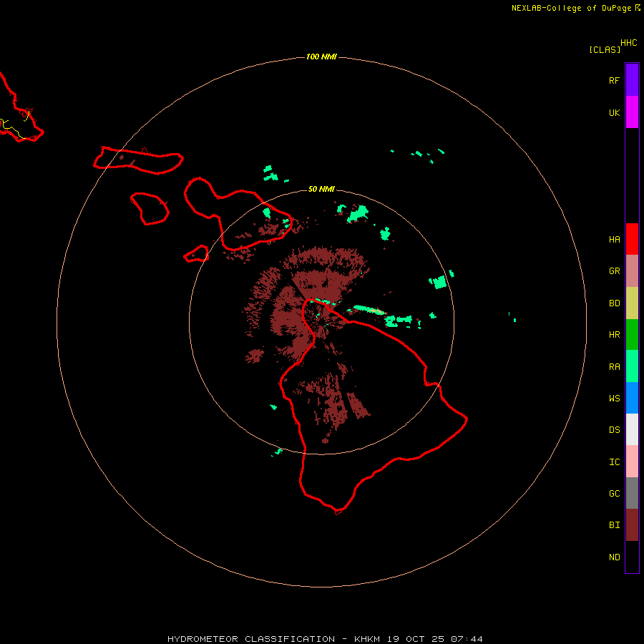Click the GR legend label
Viewport: 644px width, 644px height.
coord(614,271)
